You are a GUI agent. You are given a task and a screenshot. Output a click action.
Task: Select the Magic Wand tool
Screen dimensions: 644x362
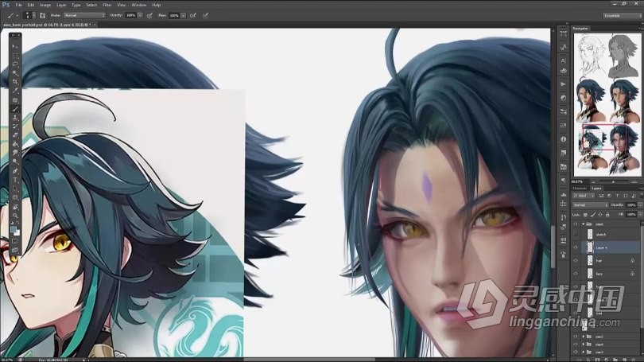point(15,73)
